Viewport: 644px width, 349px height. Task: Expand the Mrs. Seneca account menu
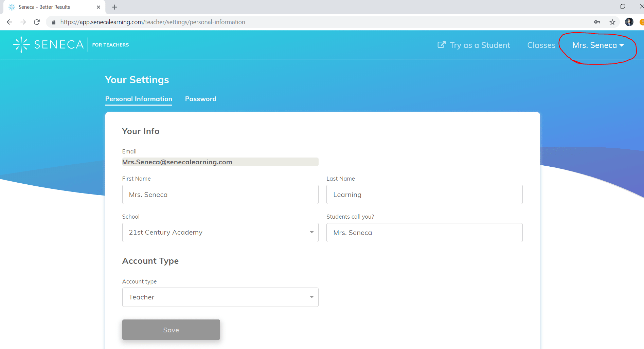pyautogui.click(x=597, y=45)
